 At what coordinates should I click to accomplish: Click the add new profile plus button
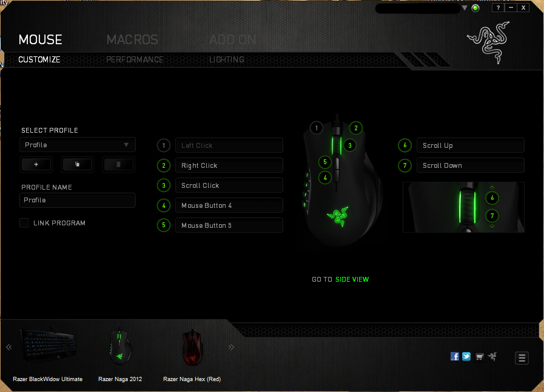(x=36, y=164)
